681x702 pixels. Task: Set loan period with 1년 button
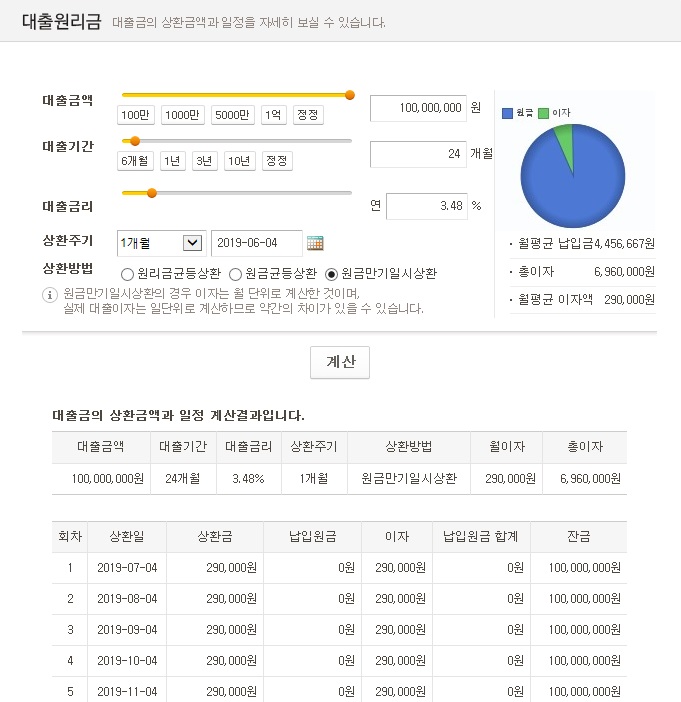[173, 161]
